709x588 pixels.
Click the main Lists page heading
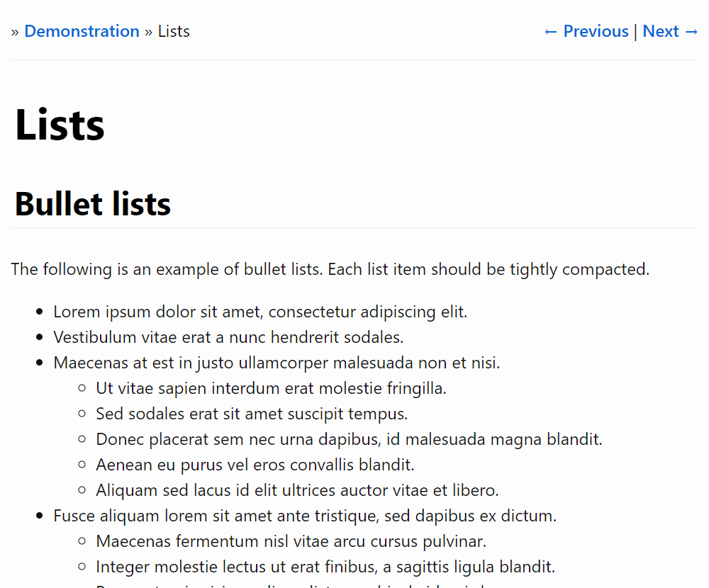tap(60, 125)
